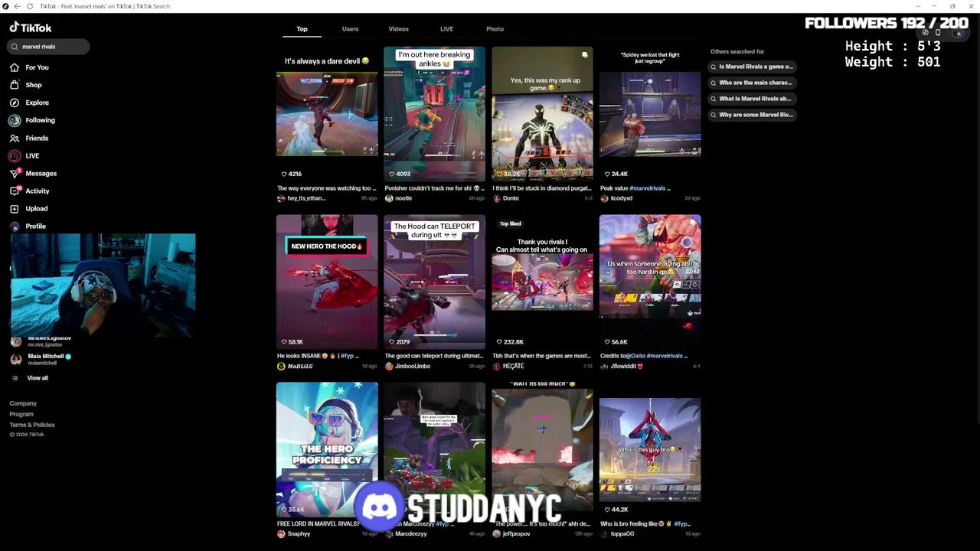Open the hey_its_ethan profile link
The height and width of the screenshot is (551, 980).
pos(306,198)
